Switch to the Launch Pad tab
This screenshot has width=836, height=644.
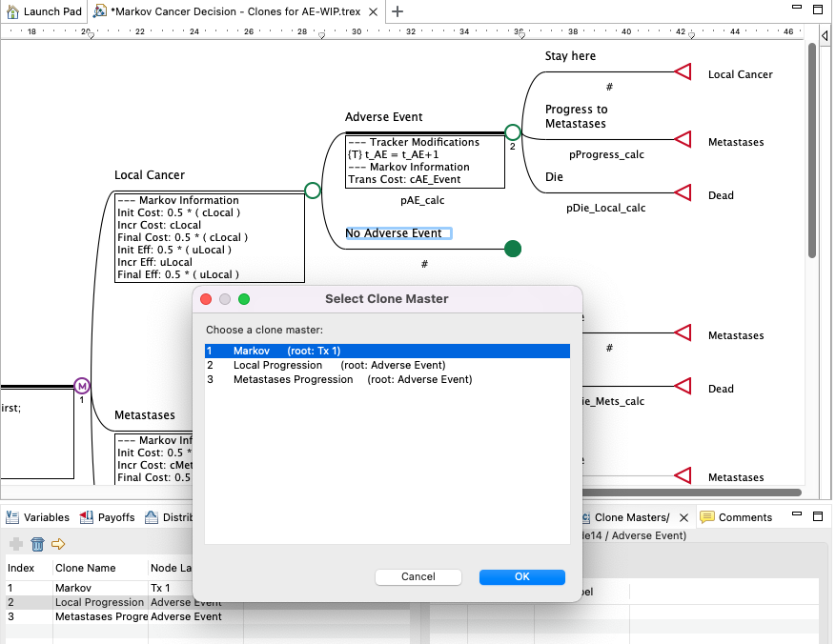[44, 13]
